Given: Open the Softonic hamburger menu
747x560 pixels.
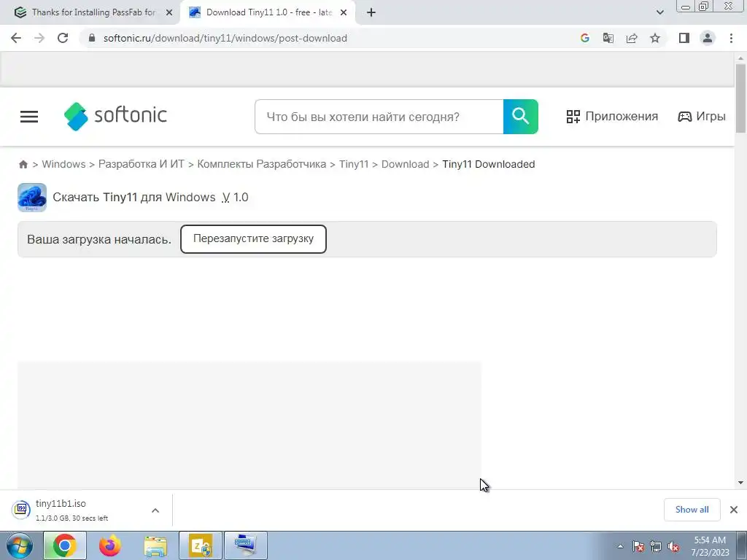Looking at the screenshot, I should 29,117.
